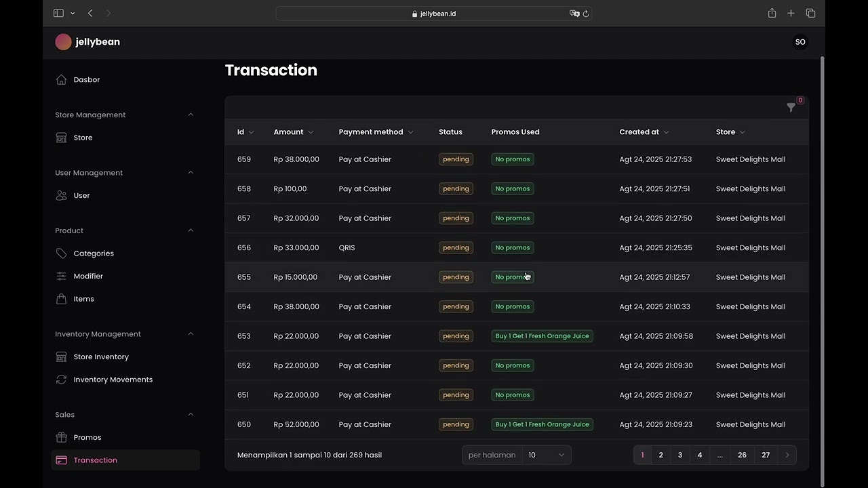Sort by Amount column header
The image size is (868, 488).
(x=294, y=132)
